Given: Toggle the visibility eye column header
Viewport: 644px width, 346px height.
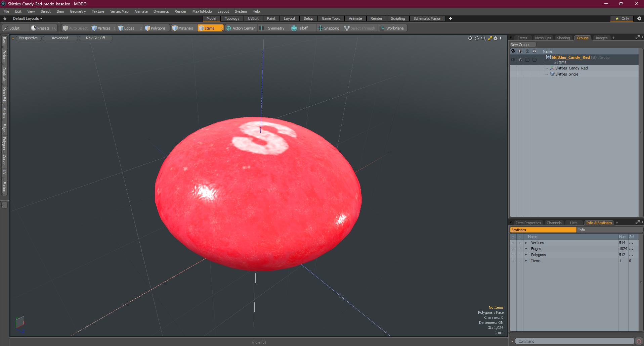Looking at the screenshot, I should 513,51.
